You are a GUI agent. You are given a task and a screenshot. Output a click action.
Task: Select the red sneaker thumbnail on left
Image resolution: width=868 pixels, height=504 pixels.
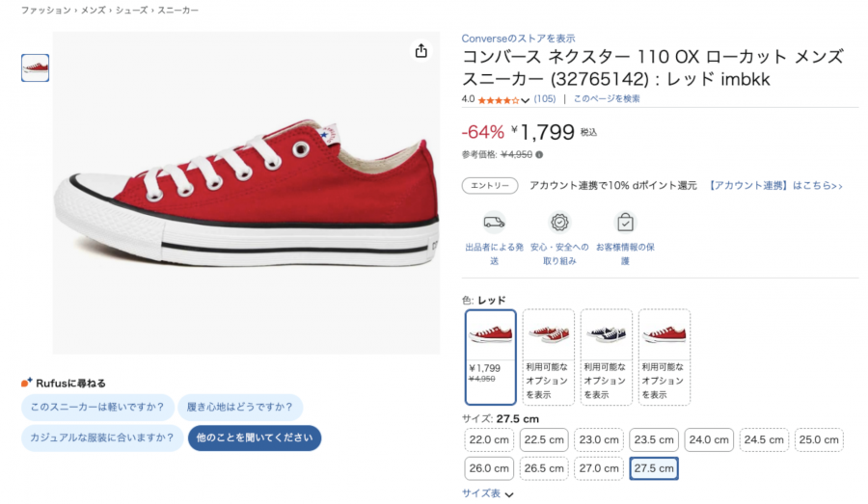(35, 67)
